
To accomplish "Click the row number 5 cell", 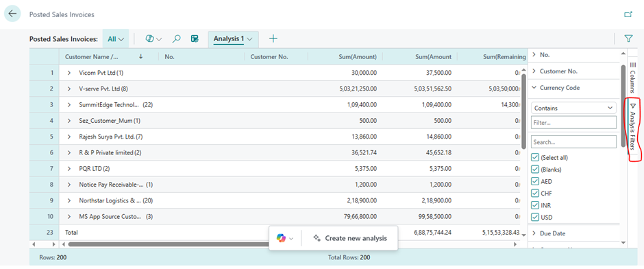I will tap(44, 137).
